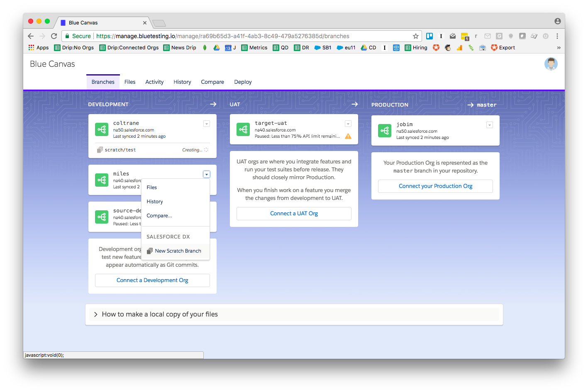Image resolution: width=588 pixels, height=392 pixels.
Task: Open a new browser tab
Action: point(159,23)
